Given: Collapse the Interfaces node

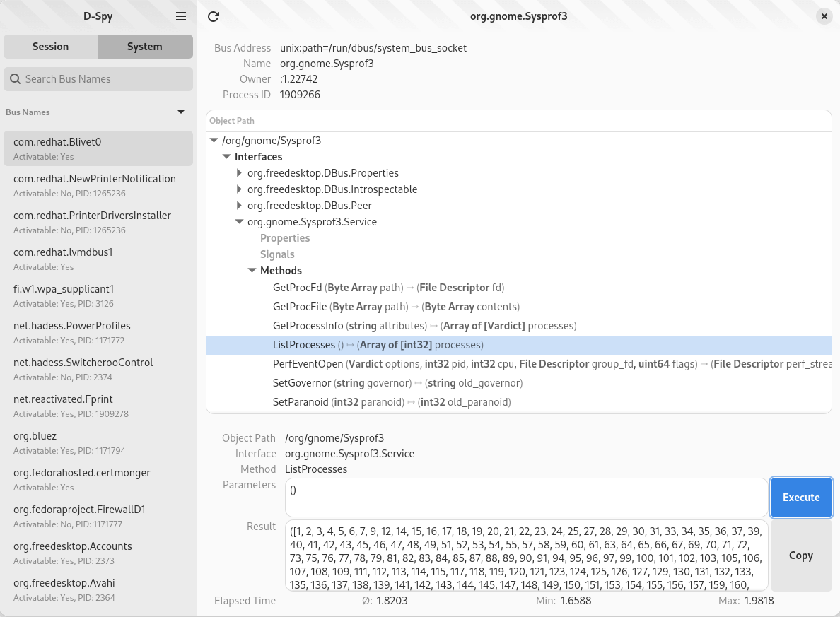Looking at the screenshot, I should [x=226, y=157].
